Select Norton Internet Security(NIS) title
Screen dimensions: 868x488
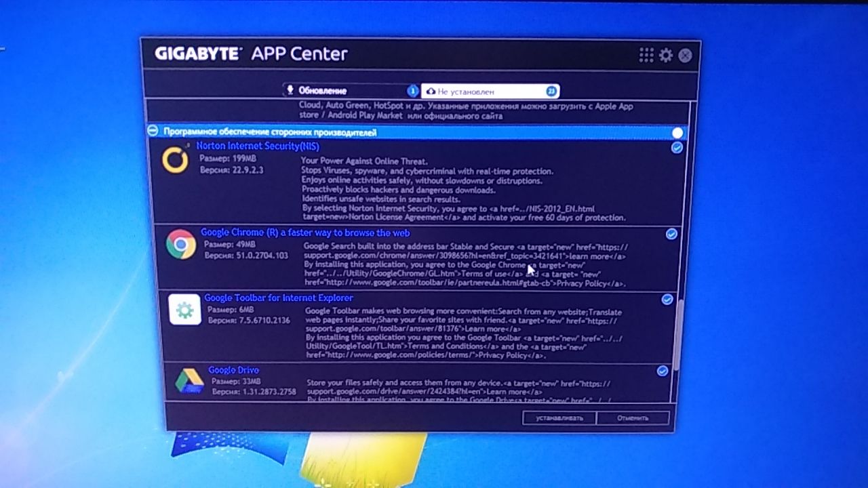click(258, 146)
